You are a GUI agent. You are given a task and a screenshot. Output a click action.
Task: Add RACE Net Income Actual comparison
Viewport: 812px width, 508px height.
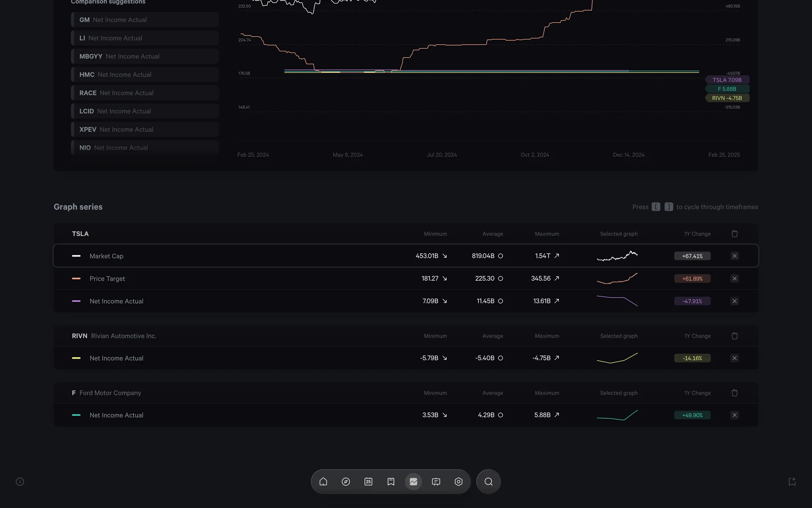click(145, 93)
